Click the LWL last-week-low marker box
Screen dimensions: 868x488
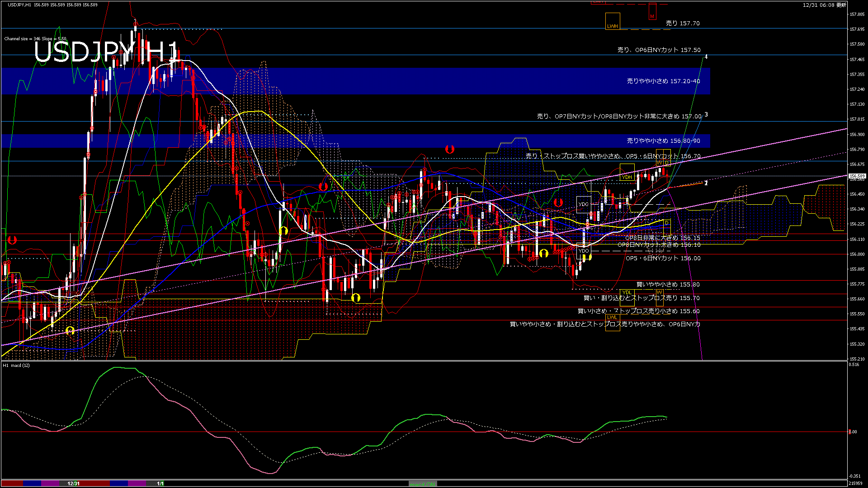(x=613, y=318)
